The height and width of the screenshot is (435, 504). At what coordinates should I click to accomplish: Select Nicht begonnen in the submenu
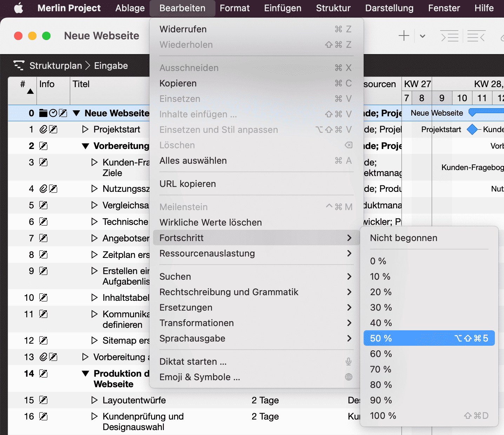[x=404, y=238]
